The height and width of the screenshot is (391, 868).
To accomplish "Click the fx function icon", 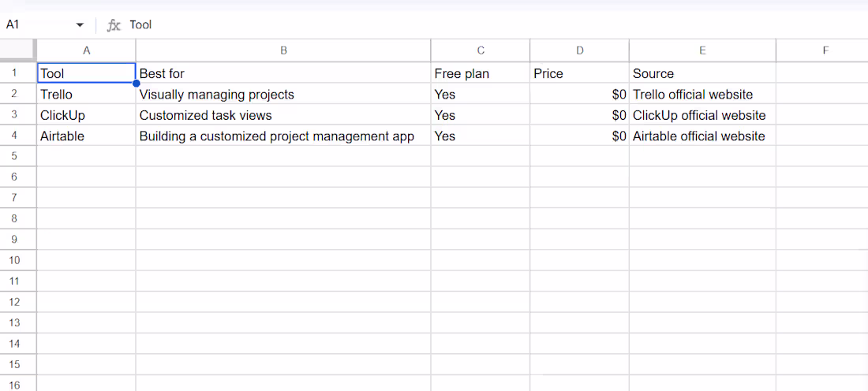I will tap(114, 25).
